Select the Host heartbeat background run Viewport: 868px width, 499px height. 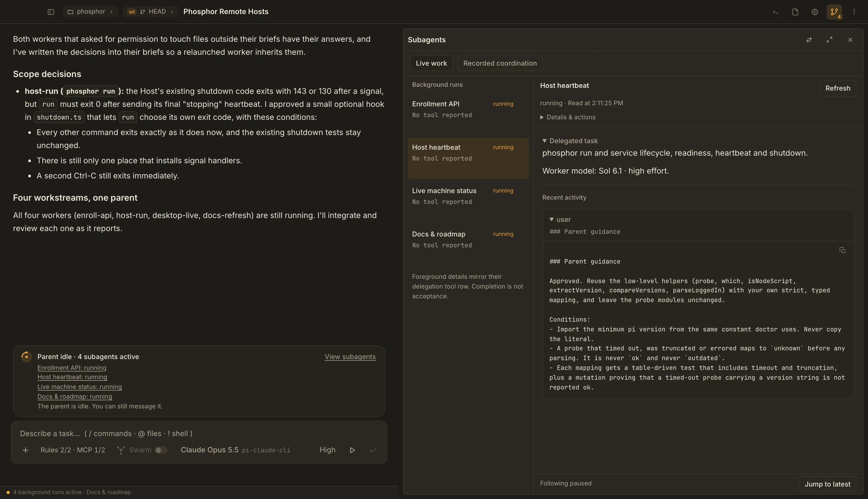tap(468, 158)
